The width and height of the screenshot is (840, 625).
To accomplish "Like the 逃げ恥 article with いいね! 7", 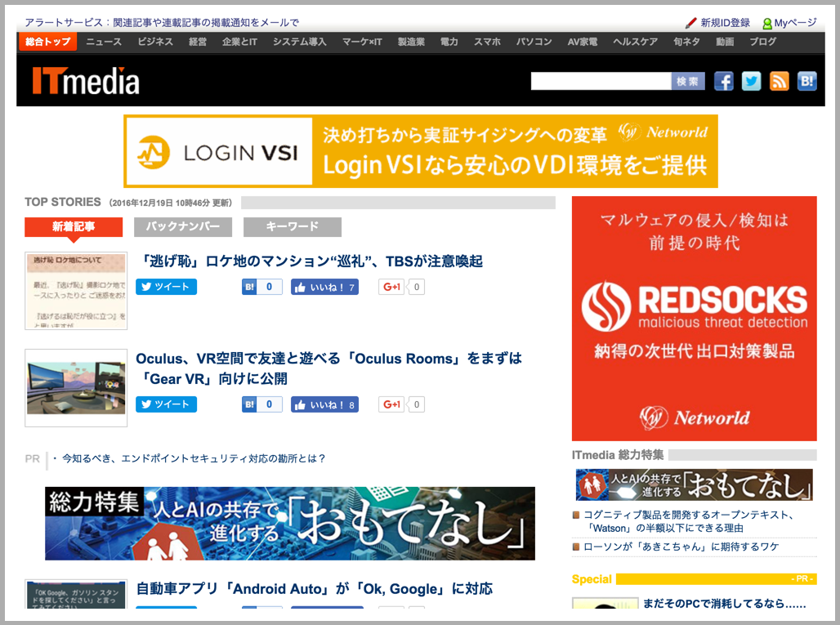I will coord(324,287).
